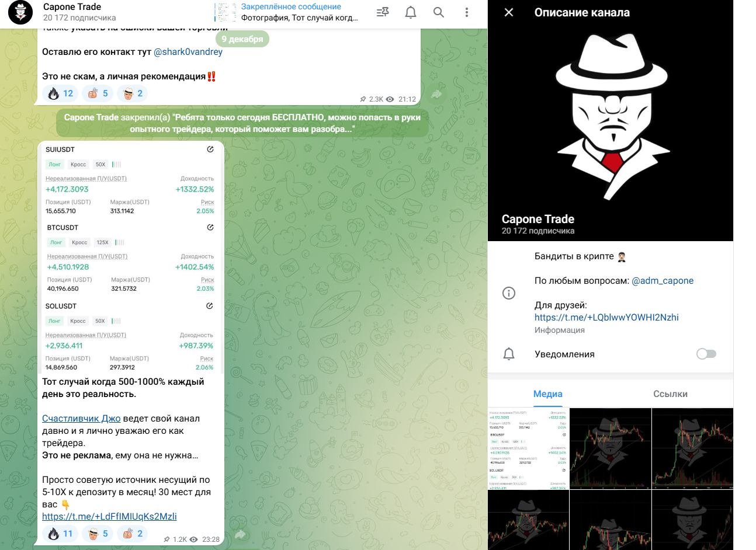Click the Capone Trade закрепил(а) service message
Screen dimensions: 756x550
[242, 123]
